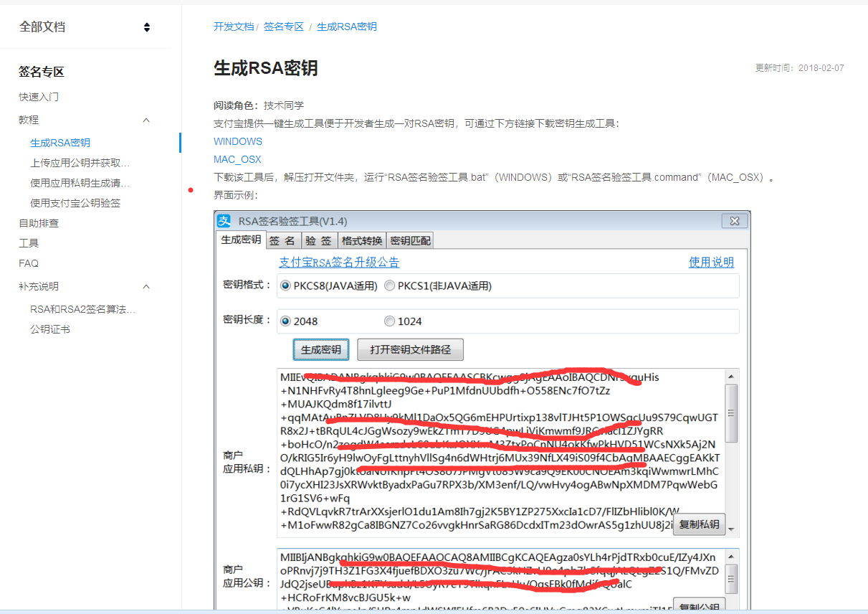The width and height of the screenshot is (868, 614).
Task: Switch to 密钥匹配 tab
Action: point(411,240)
